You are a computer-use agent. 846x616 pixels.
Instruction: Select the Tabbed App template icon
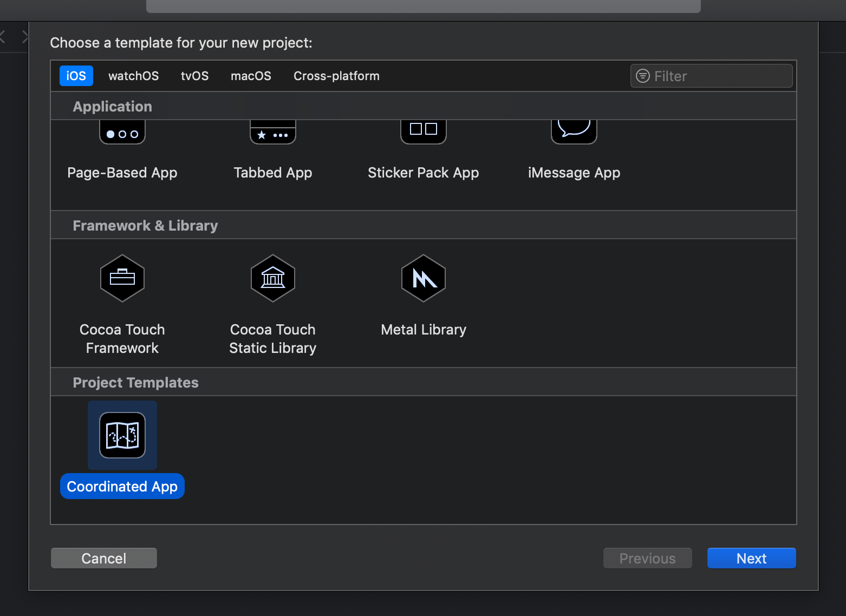pos(272,132)
